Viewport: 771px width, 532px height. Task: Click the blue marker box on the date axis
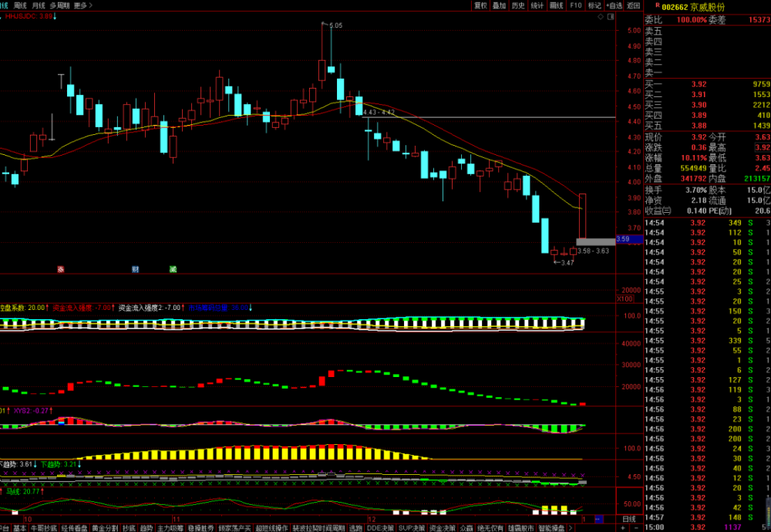click(598, 519)
